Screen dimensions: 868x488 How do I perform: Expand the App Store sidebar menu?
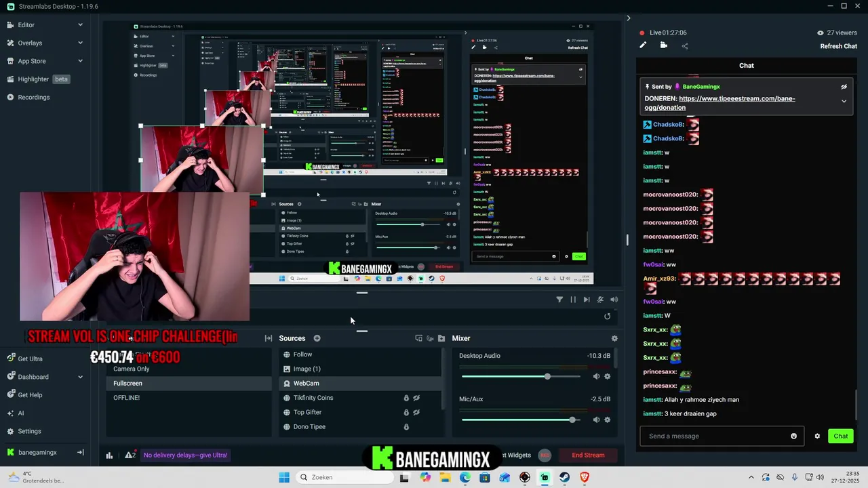click(80, 61)
